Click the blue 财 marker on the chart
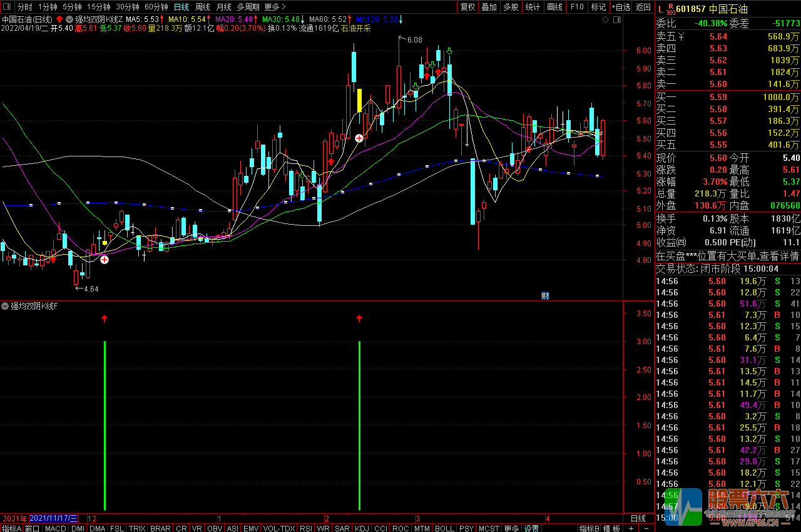801x532 pixels. tap(545, 295)
